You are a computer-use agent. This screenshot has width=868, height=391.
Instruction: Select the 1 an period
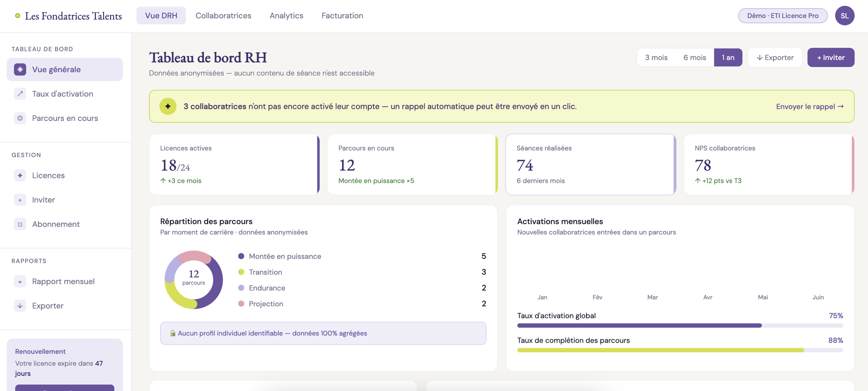tap(728, 57)
